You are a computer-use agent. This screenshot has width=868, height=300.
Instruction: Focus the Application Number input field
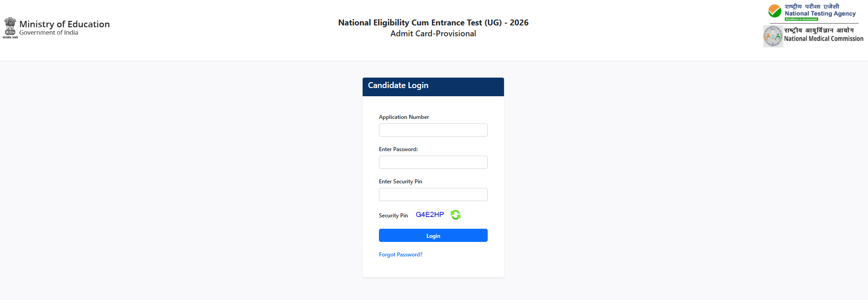pos(433,130)
